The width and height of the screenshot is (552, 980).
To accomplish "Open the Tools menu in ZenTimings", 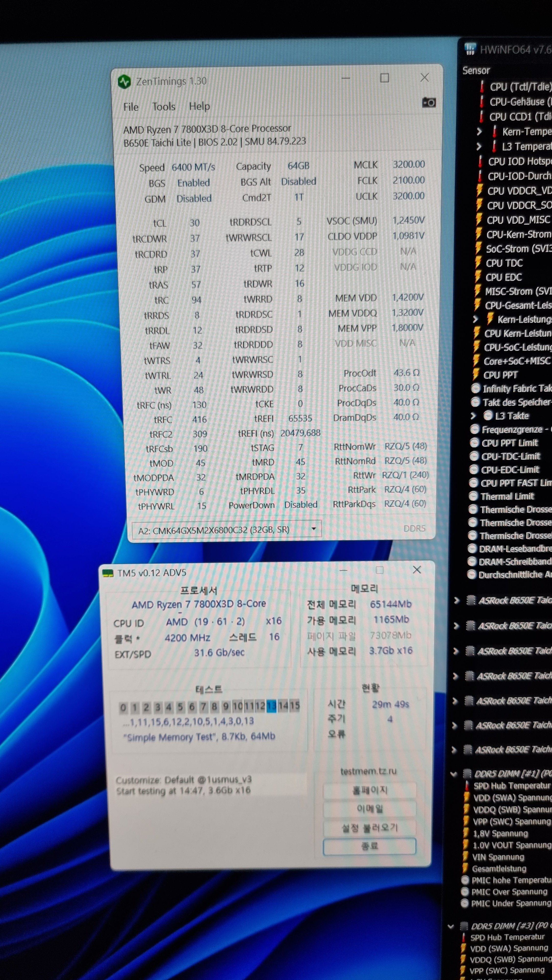I will (x=164, y=107).
